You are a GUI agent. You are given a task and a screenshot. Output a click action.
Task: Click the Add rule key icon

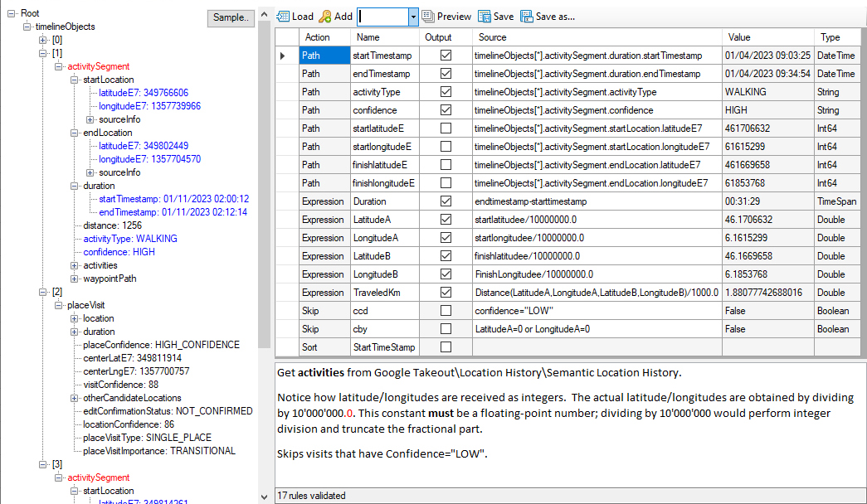[324, 17]
